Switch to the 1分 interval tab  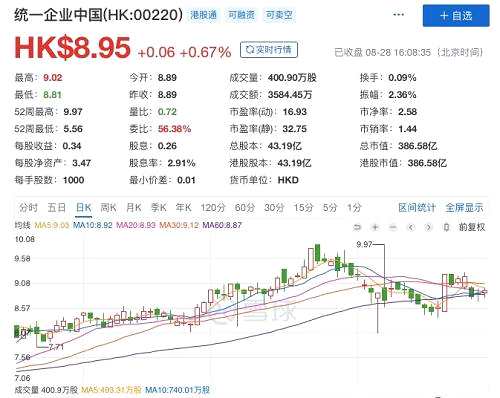354,208
